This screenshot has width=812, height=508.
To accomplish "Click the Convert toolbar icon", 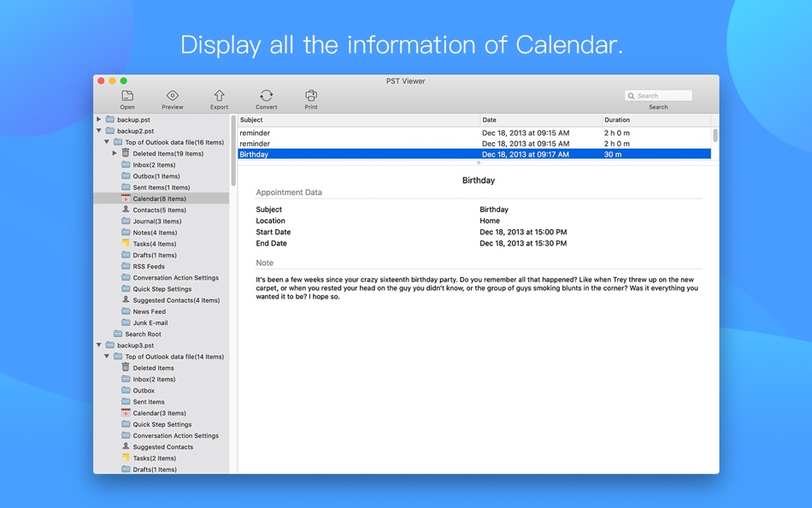I will click(266, 96).
